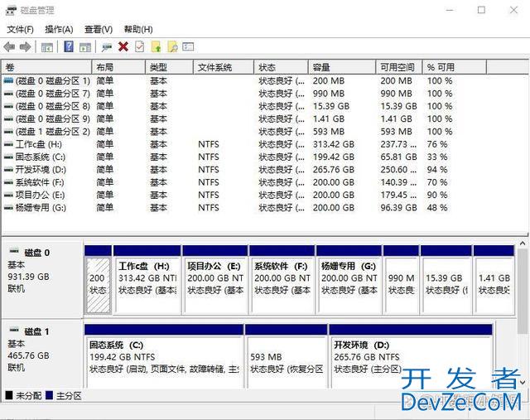The height and width of the screenshot is (420, 530).
Task: Sort by 卷 column header
Action: click(47, 67)
